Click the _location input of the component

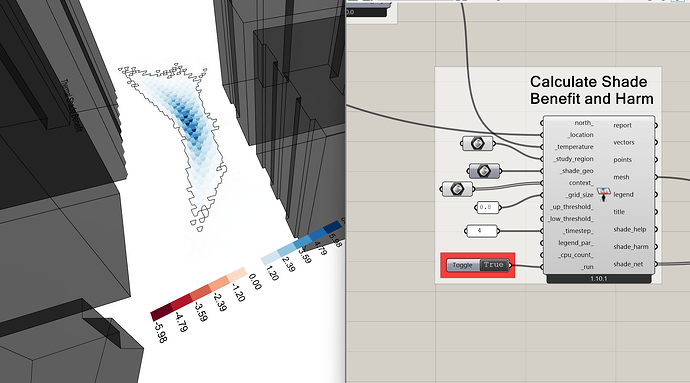[x=580, y=135]
